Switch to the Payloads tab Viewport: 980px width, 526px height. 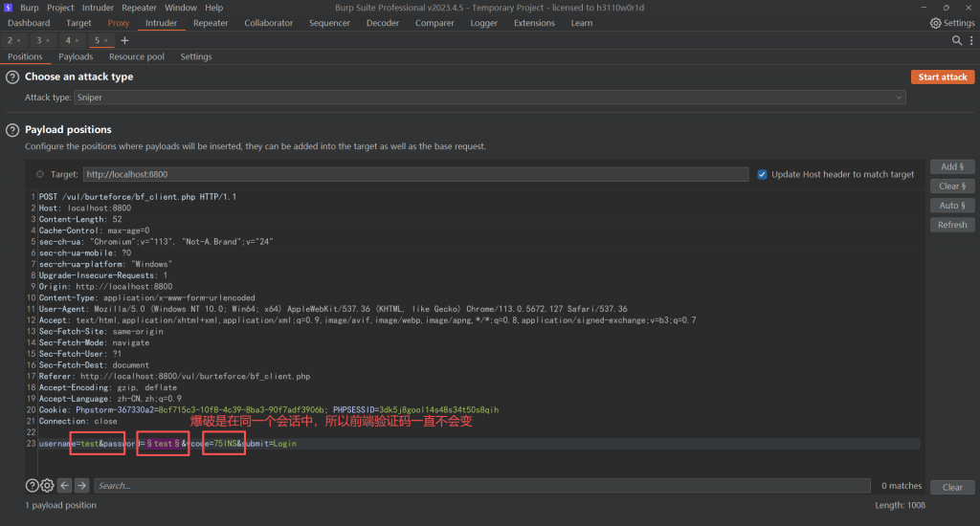[x=76, y=57]
